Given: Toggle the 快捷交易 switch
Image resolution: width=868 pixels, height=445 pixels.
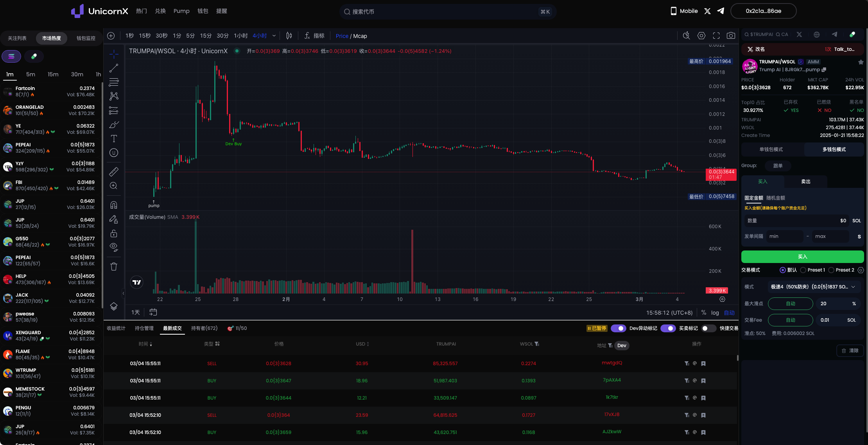Looking at the screenshot, I should (708, 328).
